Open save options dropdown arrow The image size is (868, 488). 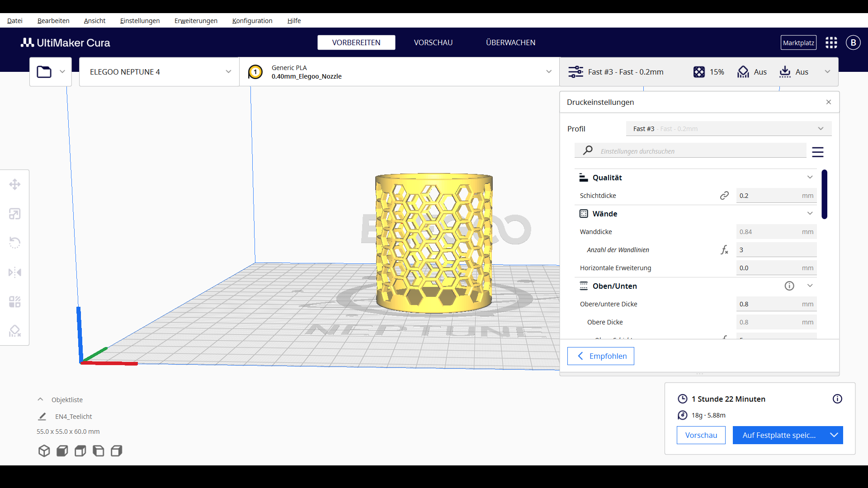coord(834,435)
